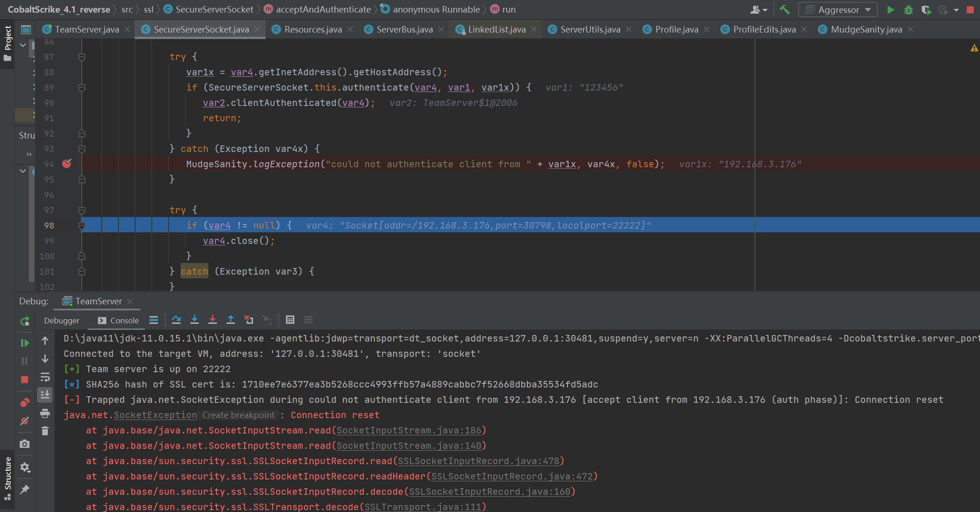The image size is (980, 512).
Task: Open SocketException class link in console
Action: pos(156,415)
